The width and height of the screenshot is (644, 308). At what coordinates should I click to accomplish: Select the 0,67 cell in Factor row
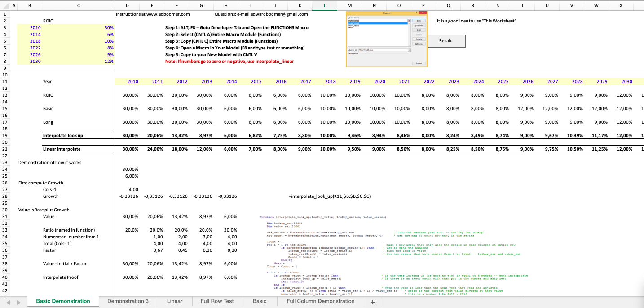tap(151, 250)
